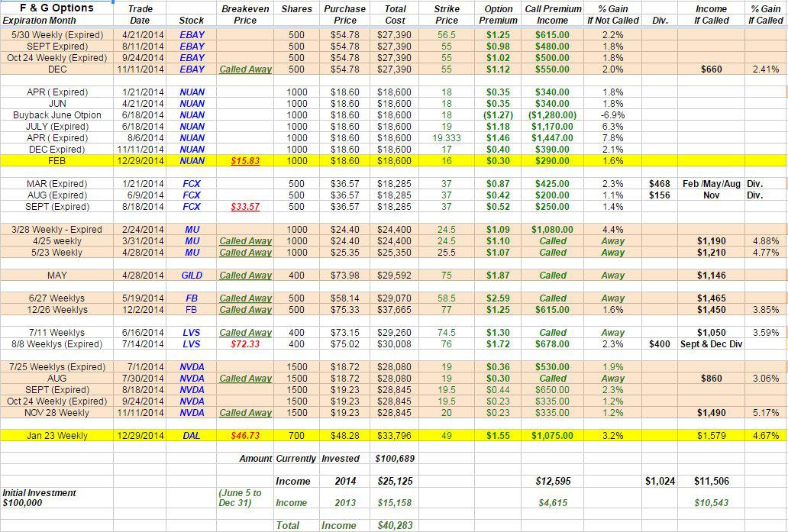Select the $678.00 call premium cell
The height and width of the screenshot is (532, 788).
(x=553, y=344)
